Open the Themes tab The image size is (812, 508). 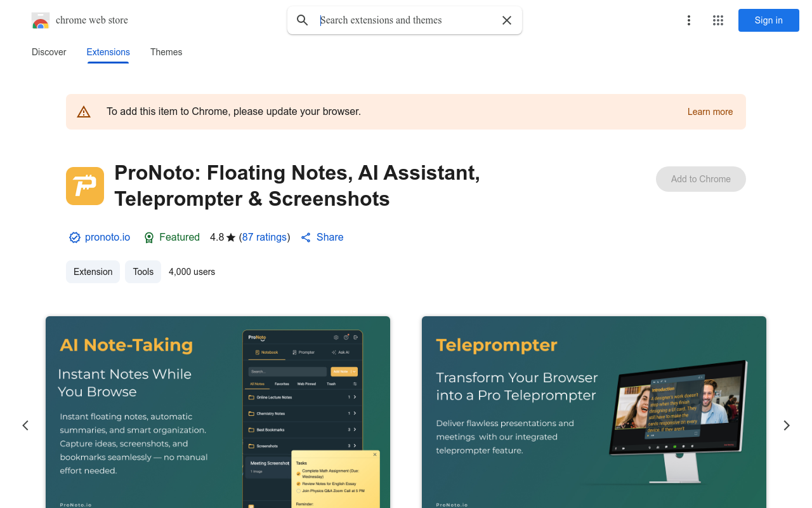(x=166, y=52)
